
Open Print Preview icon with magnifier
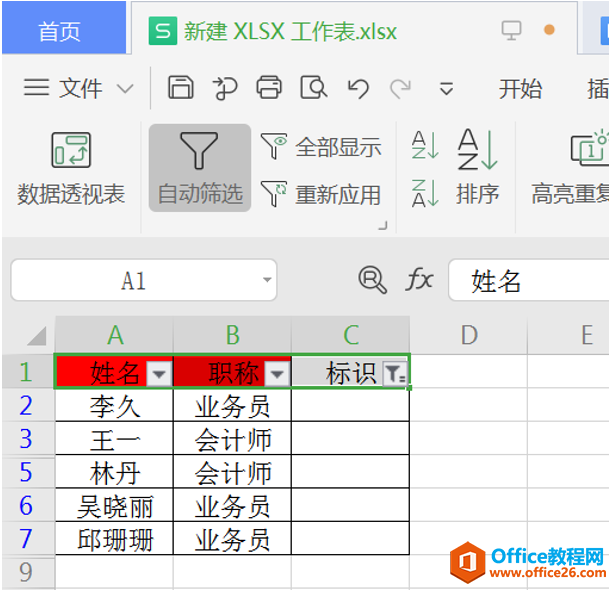pos(314,87)
